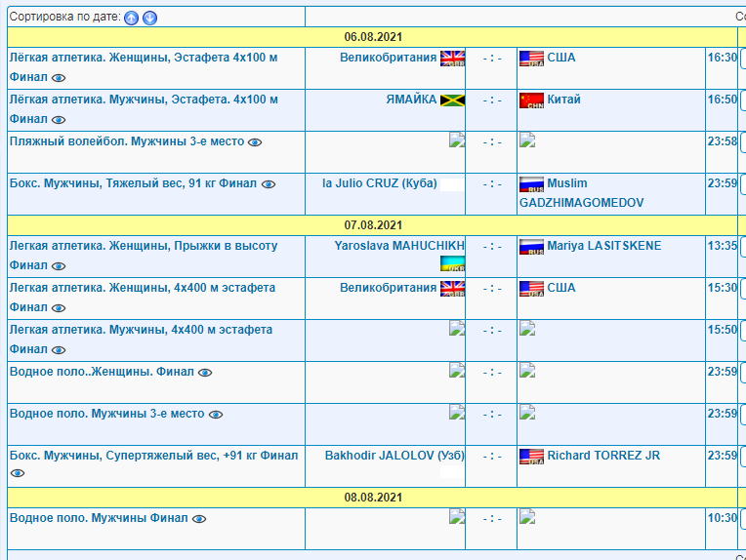Open Лёгкая атлетика. Мужчины, Эстафета. 4x100 м link
The image size is (746, 560).
point(144,100)
